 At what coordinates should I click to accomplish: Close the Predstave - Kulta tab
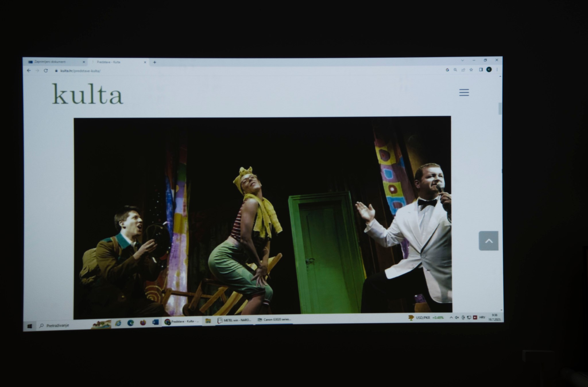[x=145, y=62]
